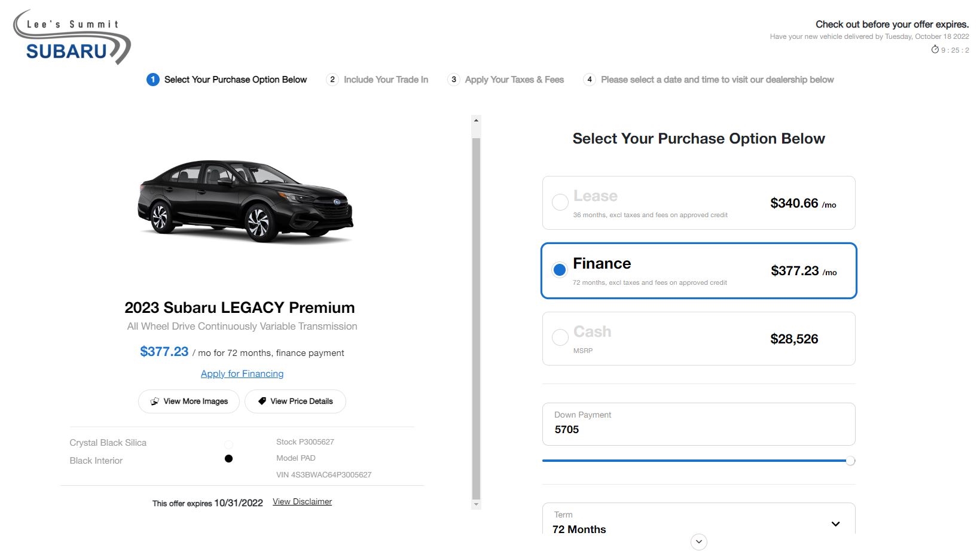This screenshot has height=551, width=980.
Task: Open the View Disclaimer link
Action: [x=302, y=502]
